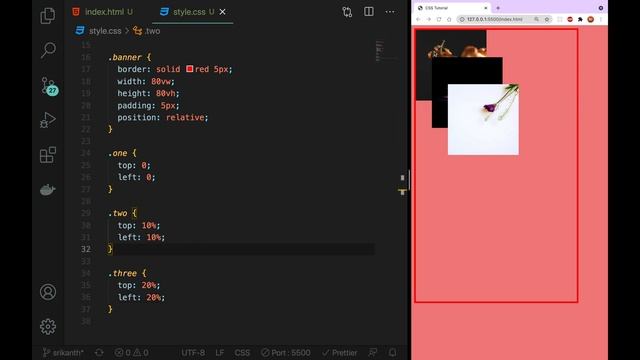Click the red color swatch in border rule
Viewport: 640px width, 360px height.
(x=189, y=69)
